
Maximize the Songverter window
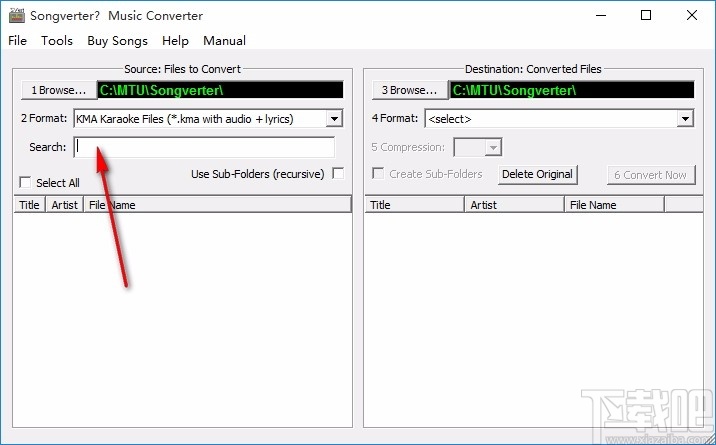point(646,16)
